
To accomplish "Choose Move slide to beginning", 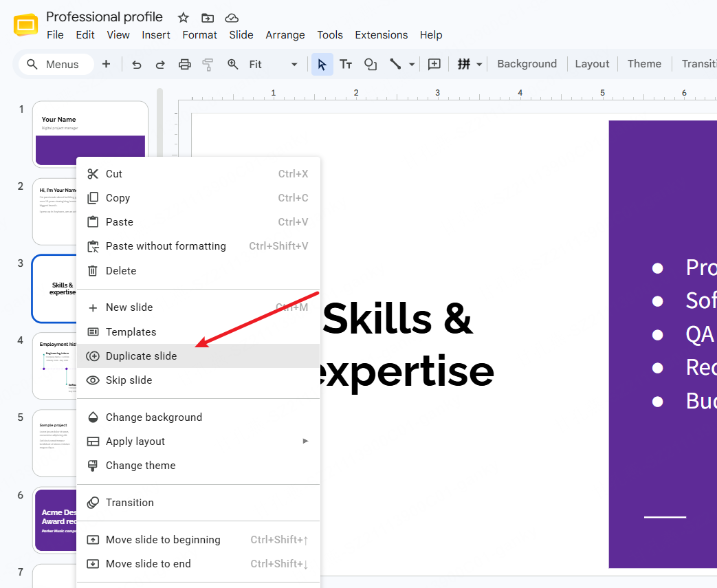I will (x=199, y=540).
